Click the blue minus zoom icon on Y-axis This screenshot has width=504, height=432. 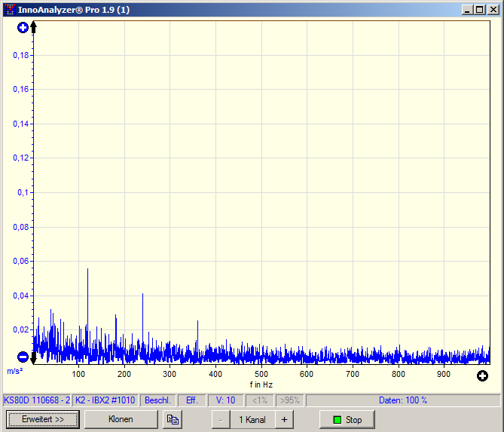tap(23, 357)
